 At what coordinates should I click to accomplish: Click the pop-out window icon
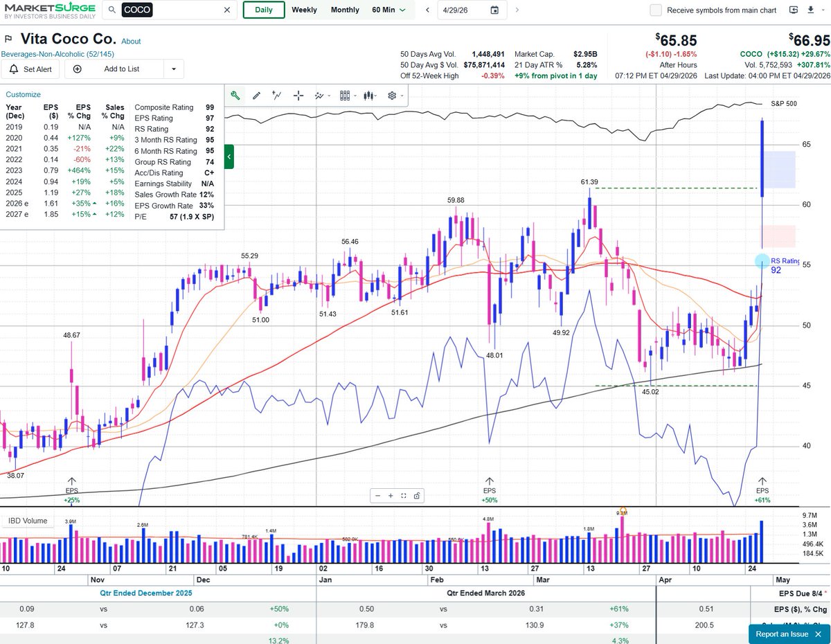[x=792, y=10]
